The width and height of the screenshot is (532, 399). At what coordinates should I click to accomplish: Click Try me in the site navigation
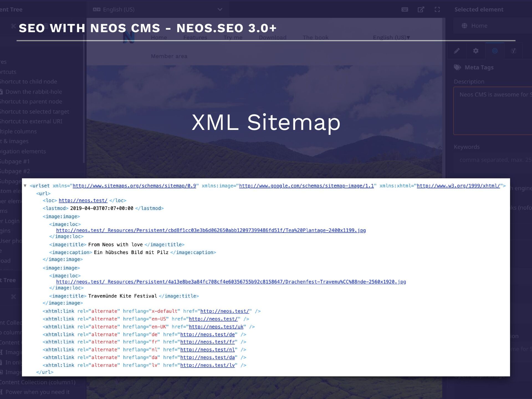pyautogui.click(x=233, y=37)
